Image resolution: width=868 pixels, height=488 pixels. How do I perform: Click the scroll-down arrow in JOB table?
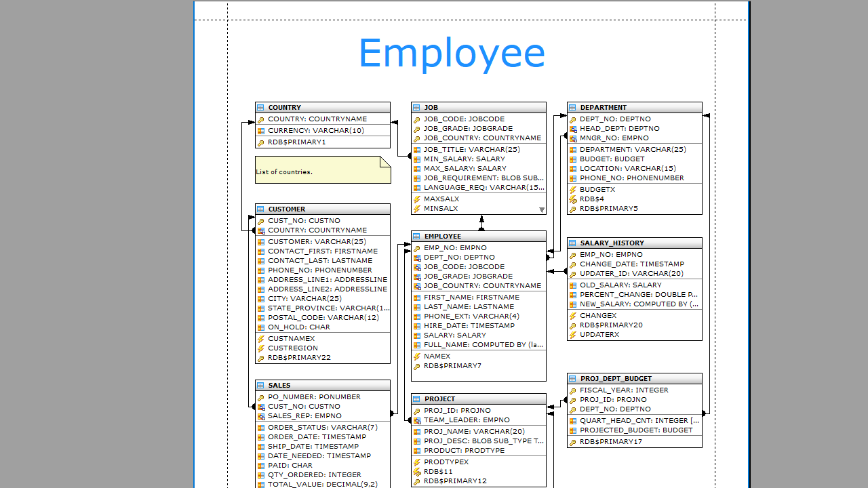(541, 209)
